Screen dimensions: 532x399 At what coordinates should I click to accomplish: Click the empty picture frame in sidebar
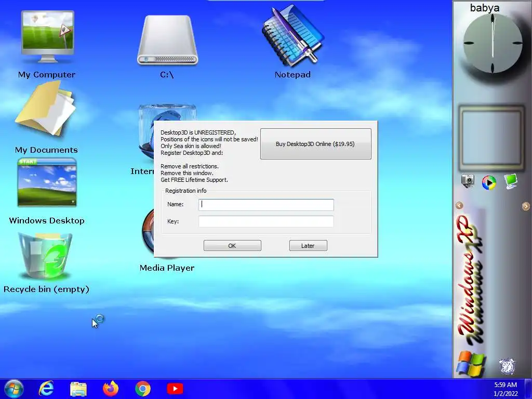491,138
